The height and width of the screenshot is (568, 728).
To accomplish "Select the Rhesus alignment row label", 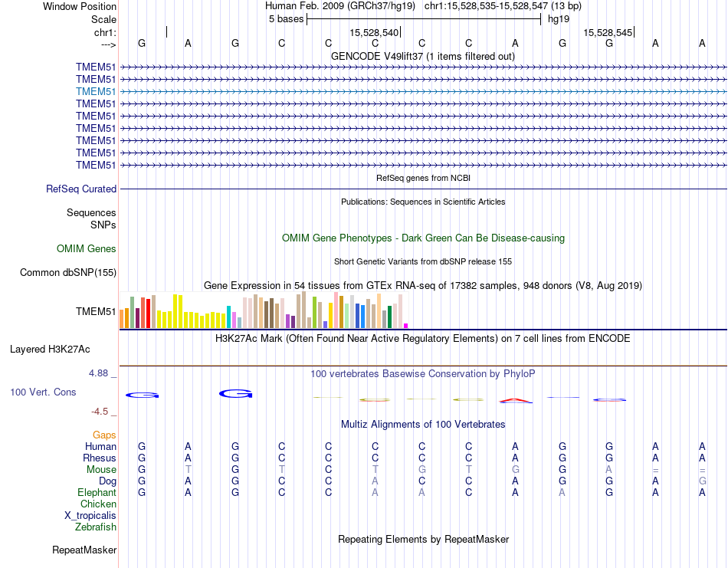I will point(100,458).
